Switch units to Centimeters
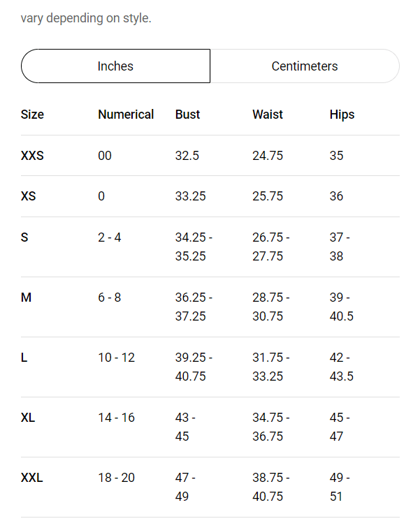This screenshot has height=528, width=420. pos(305,66)
